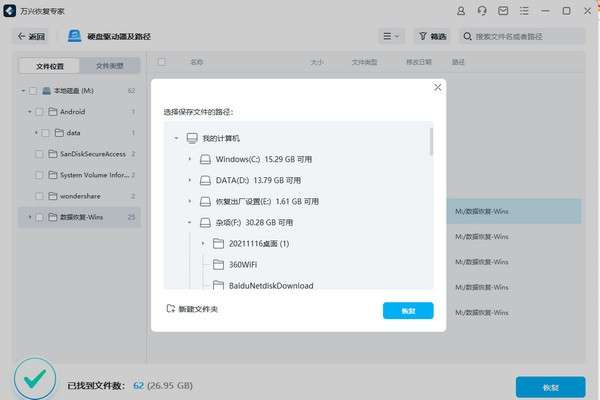Expand the data folder tree node
The width and height of the screenshot is (600, 400).
tap(36, 133)
